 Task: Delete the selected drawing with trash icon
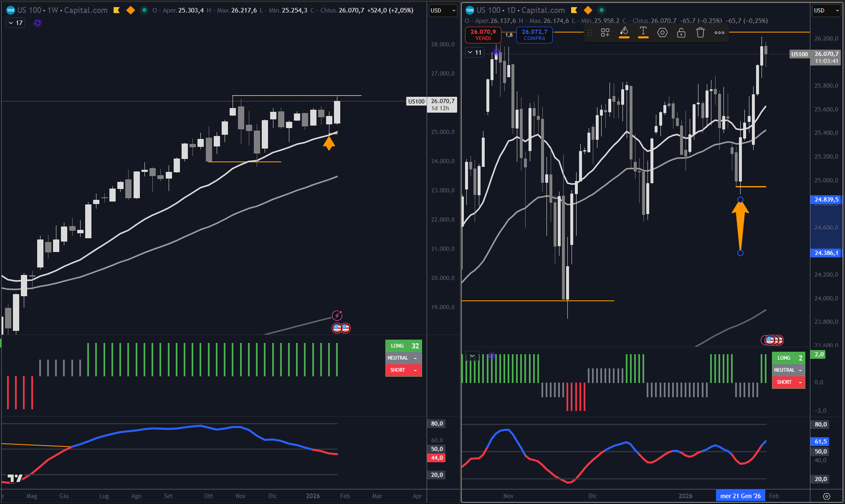[x=700, y=33]
